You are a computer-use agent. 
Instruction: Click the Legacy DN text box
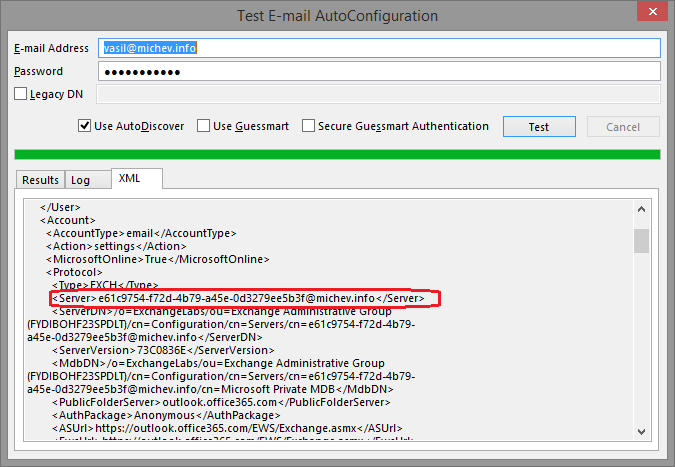click(x=379, y=94)
